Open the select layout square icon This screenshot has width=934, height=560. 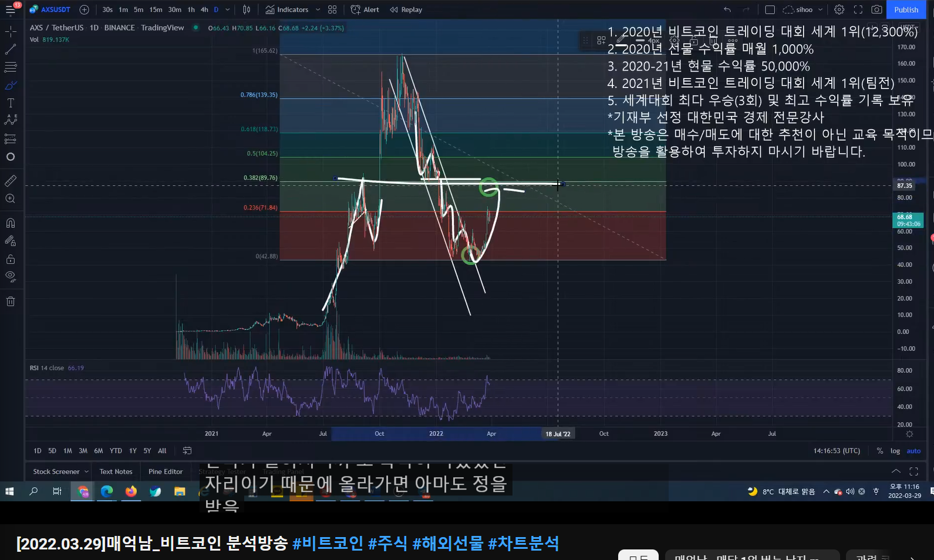pos(770,9)
